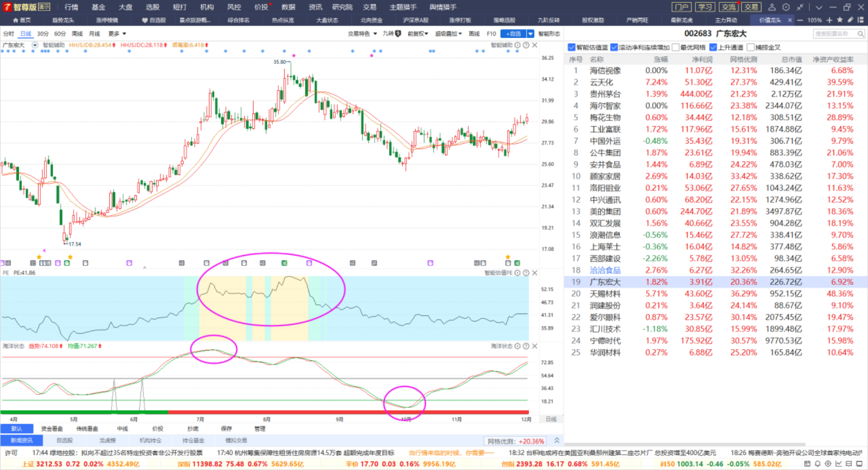Image resolution: width=868 pixels, height=470 pixels.
Task: Open dropdown arrow next to +自选 button
Action: pyautogui.click(x=530, y=34)
